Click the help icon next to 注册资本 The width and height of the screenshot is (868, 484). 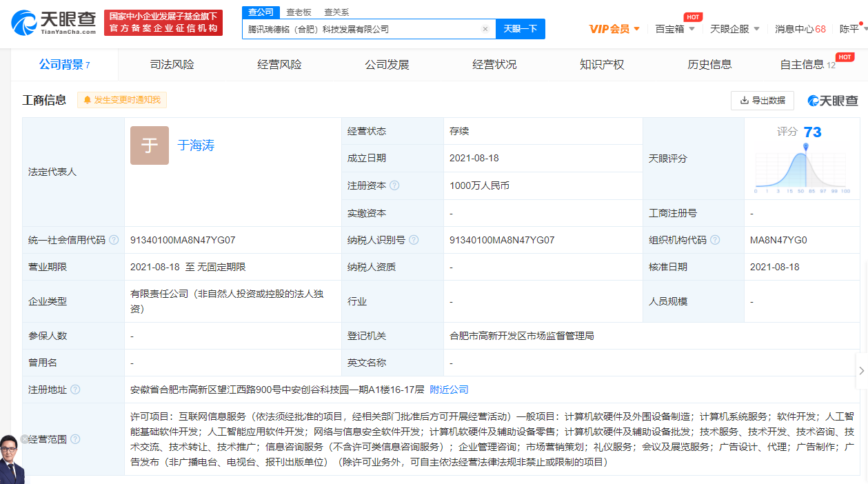[394, 185]
